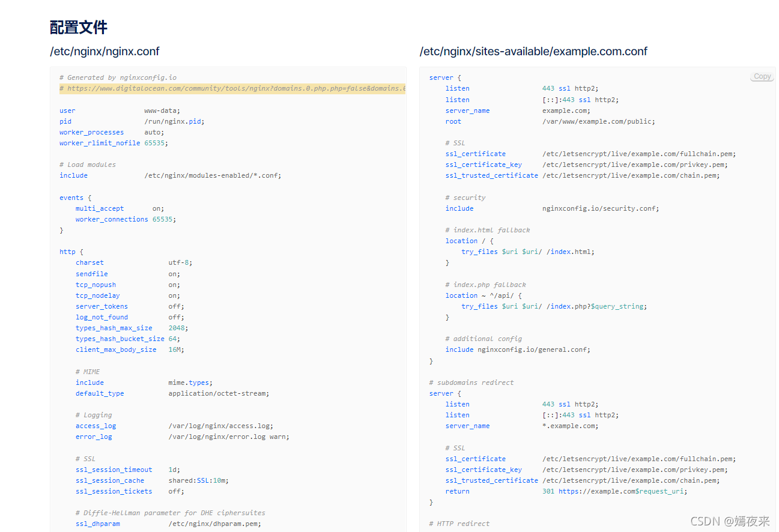Screen dimensions: 779x532
Task: Click the '/run/nginx.pid;' value
Action: (x=174, y=121)
